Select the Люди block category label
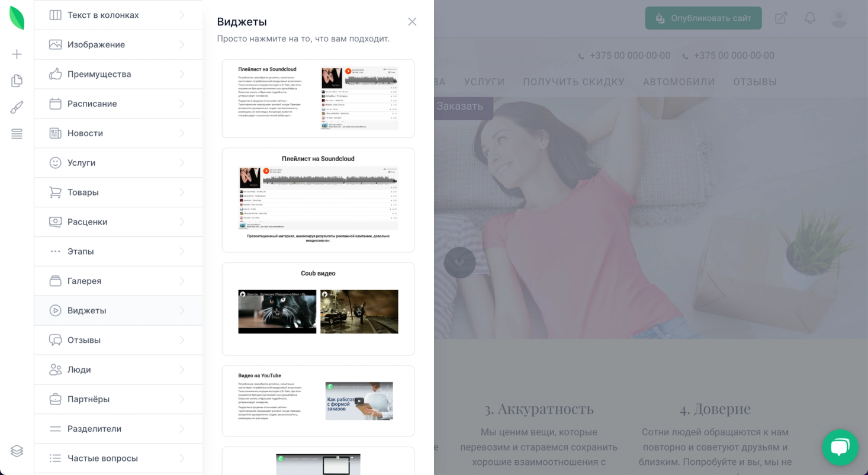The image size is (868, 475). click(x=79, y=370)
